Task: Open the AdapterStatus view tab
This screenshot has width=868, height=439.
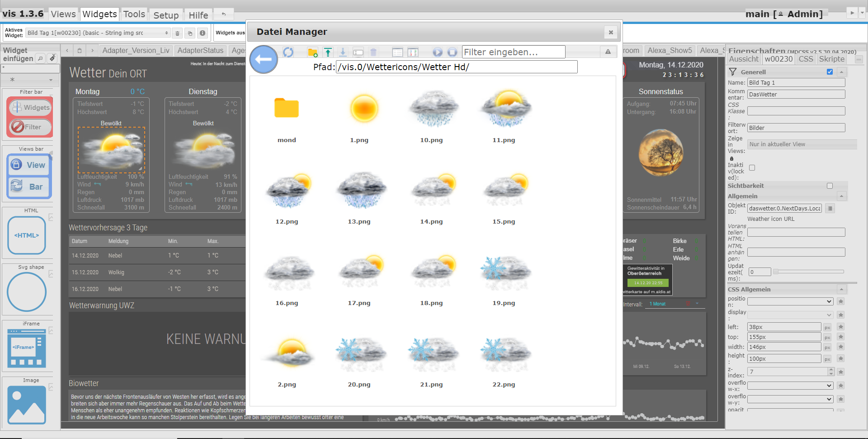Action: pyautogui.click(x=200, y=51)
